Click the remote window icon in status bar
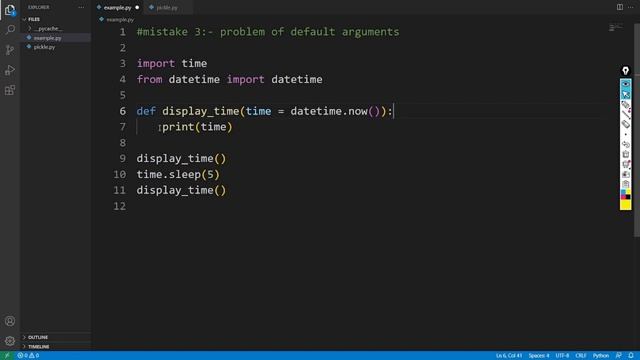This screenshot has width=640, height=360. [7, 356]
